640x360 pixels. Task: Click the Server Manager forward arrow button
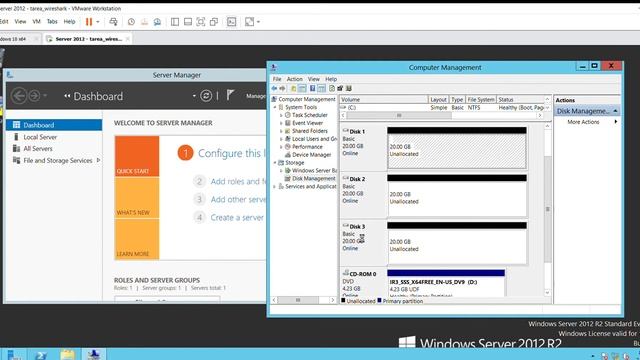34,96
